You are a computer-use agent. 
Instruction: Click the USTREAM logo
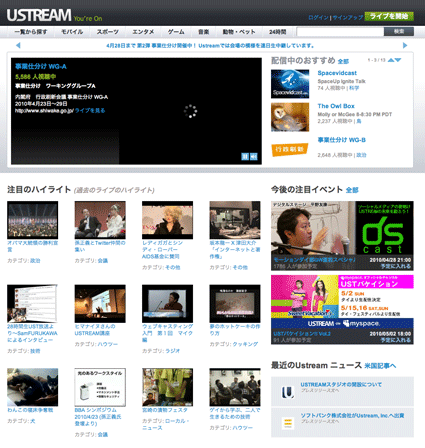point(39,15)
